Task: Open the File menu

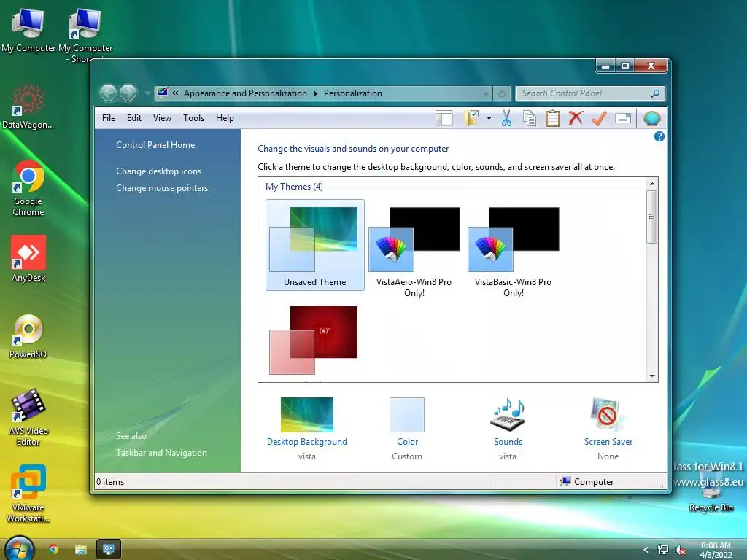Action: click(109, 118)
